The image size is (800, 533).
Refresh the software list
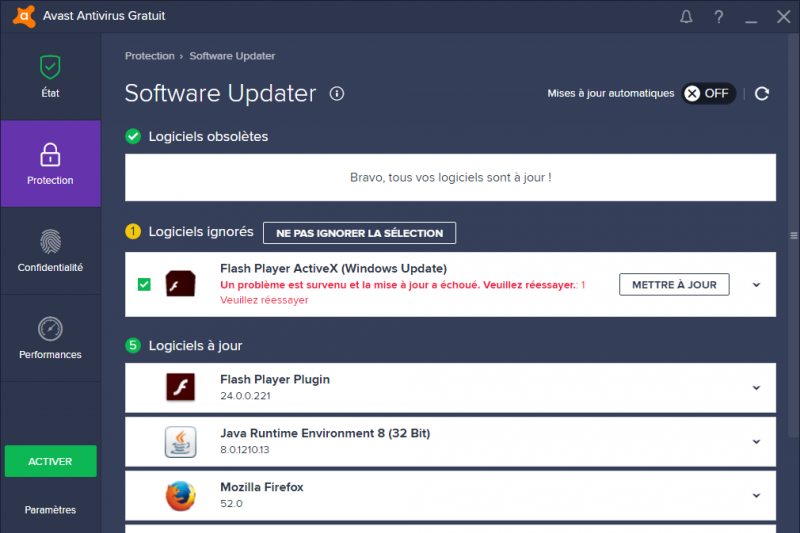click(x=762, y=94)
